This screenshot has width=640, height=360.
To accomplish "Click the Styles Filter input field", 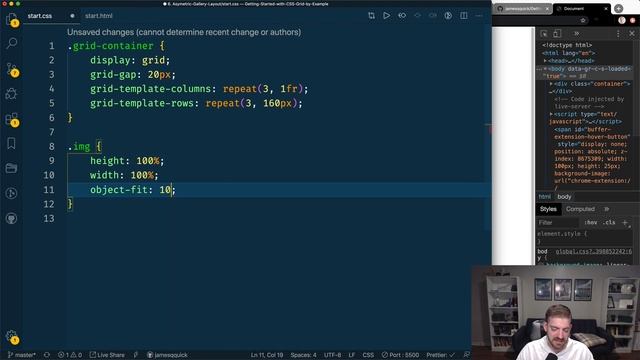I will [558, 222].
